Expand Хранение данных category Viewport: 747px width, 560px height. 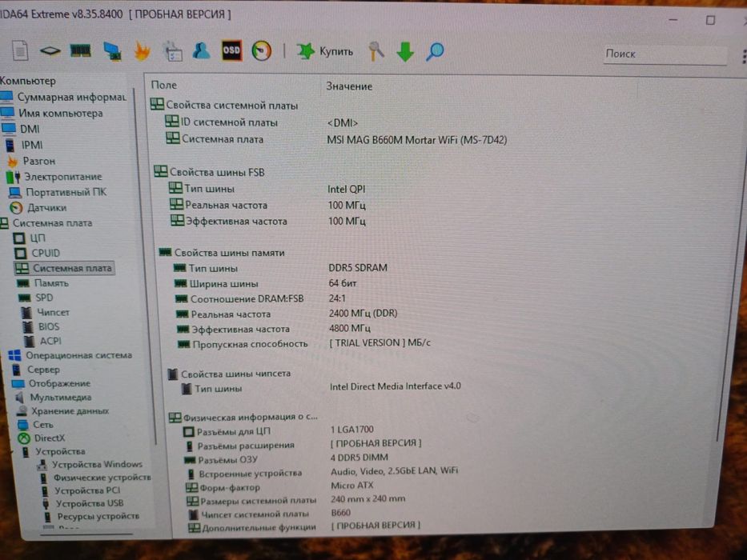[x=63, y=411]
